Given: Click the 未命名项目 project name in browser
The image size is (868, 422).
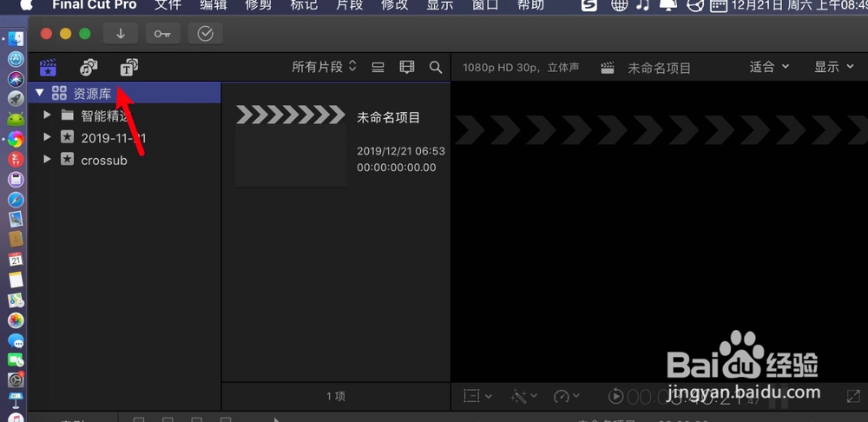Looking at the screenshot, I should click(389, 117).
